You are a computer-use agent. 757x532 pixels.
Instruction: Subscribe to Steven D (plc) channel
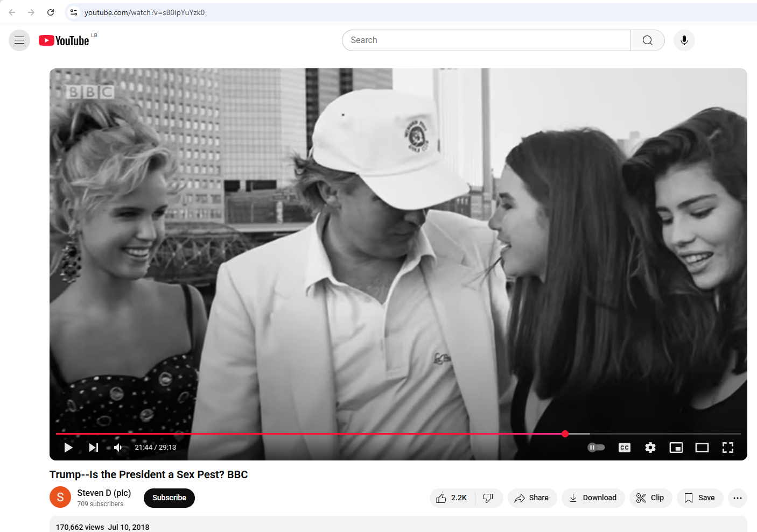tap(169, 498)
